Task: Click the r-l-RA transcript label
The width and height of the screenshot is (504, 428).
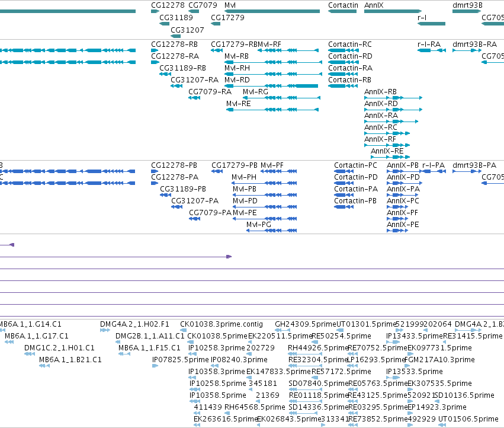Action: click(429, 44)
